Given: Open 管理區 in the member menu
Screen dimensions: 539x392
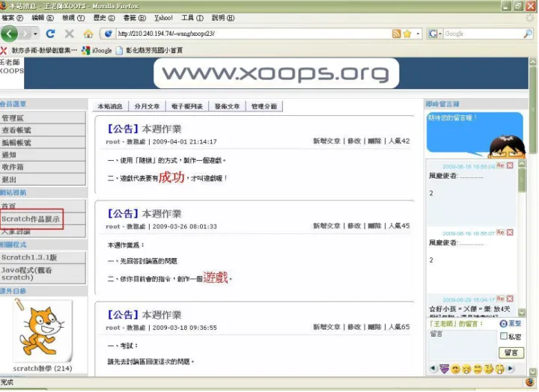Looking at the screenshot, I should point(43,118).
